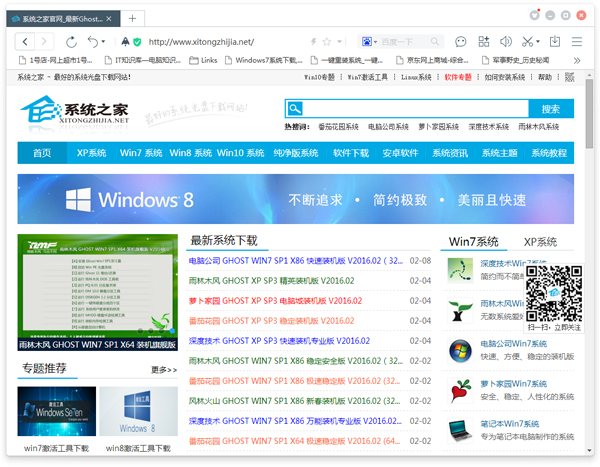Screen dimensions: 600x467
Task: Click the forward navigation arrow
Action: pyautogui.click(x=44, y=41)
